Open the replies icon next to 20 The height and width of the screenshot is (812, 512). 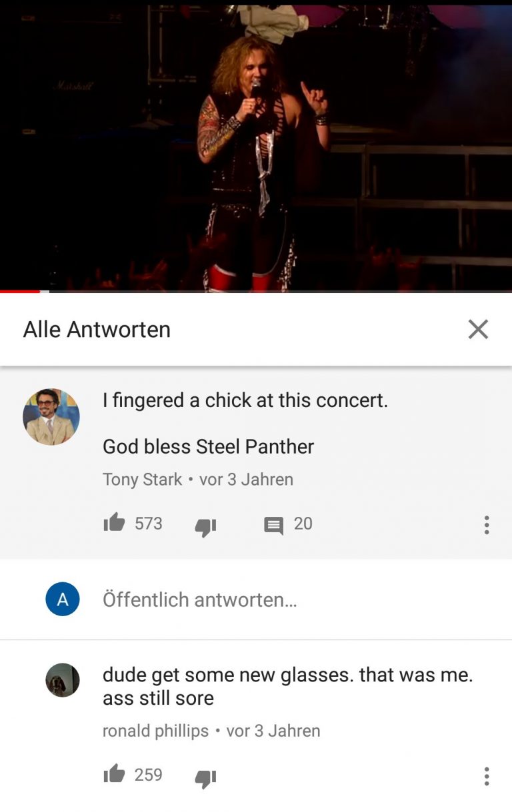coord(273,526)
